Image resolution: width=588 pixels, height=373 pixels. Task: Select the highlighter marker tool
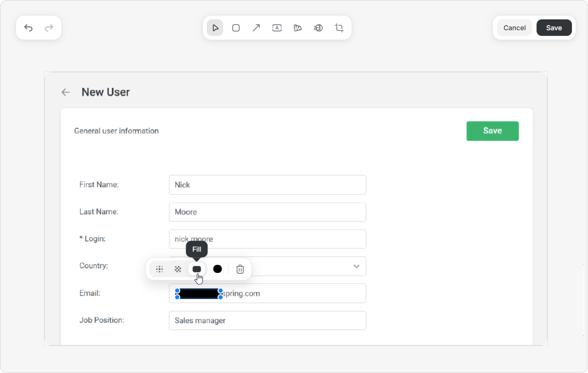297,28
